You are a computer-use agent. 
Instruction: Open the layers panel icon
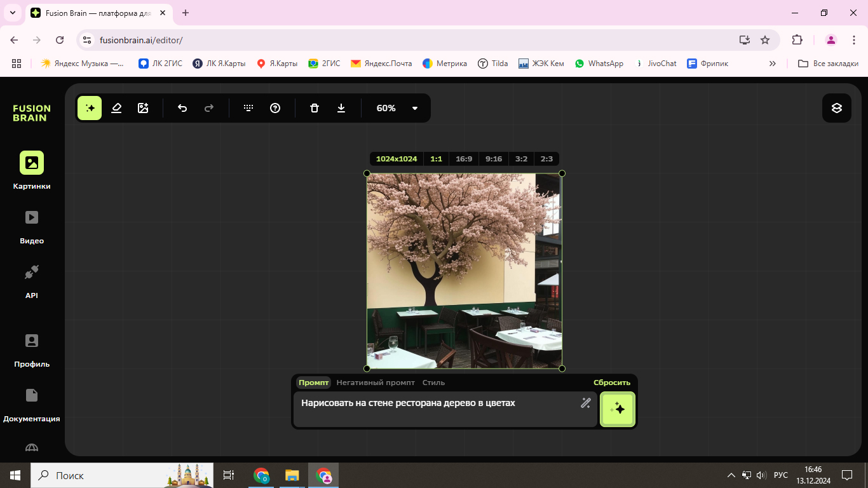coord(837,108)
